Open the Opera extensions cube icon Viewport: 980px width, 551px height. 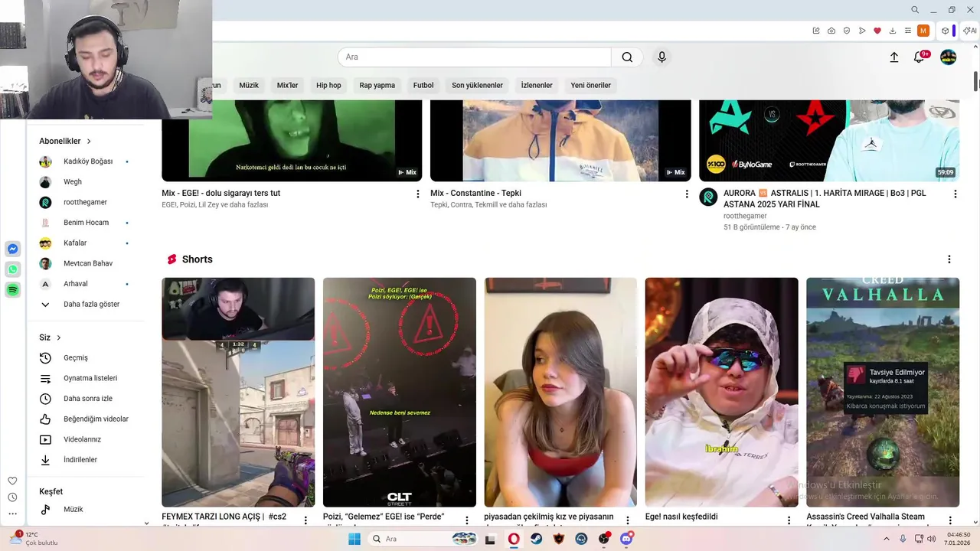click(x=946, y=31)
